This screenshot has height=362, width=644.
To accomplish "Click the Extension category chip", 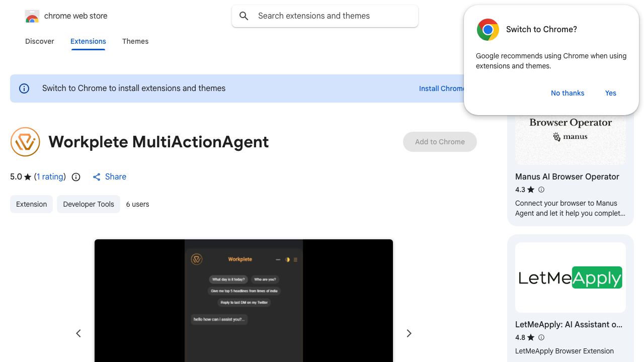I will tap(31, 204).
